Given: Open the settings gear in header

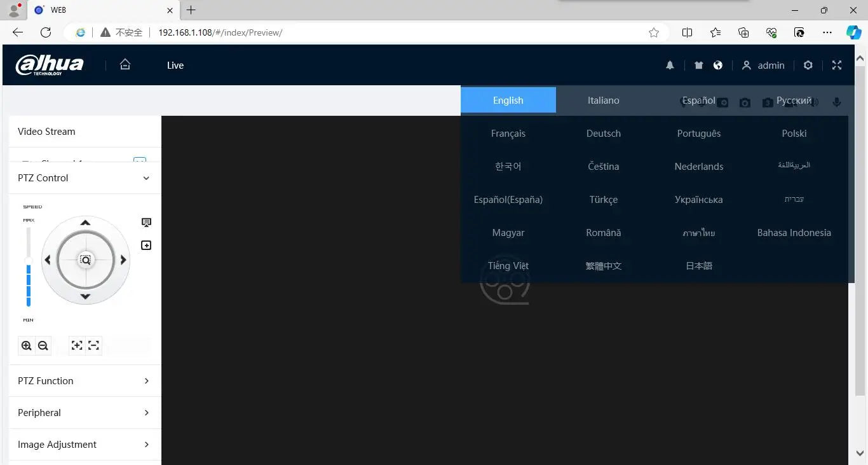Looking at the screenshot, I should coord(808,65).
